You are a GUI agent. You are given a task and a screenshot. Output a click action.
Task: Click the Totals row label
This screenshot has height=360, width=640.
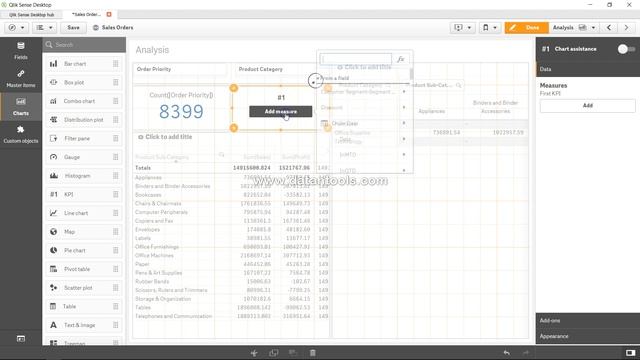143,168
